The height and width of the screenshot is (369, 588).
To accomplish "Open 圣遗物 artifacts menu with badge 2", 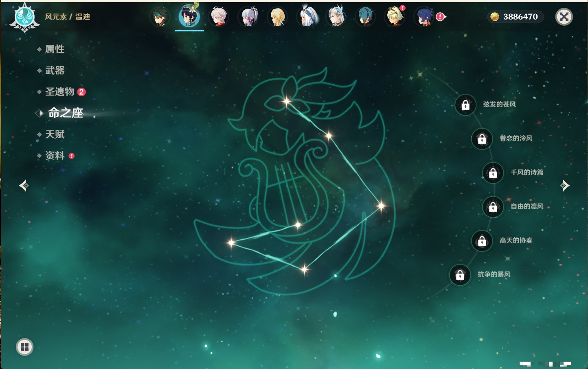I will pyautogui.click(x=59, y=92).
